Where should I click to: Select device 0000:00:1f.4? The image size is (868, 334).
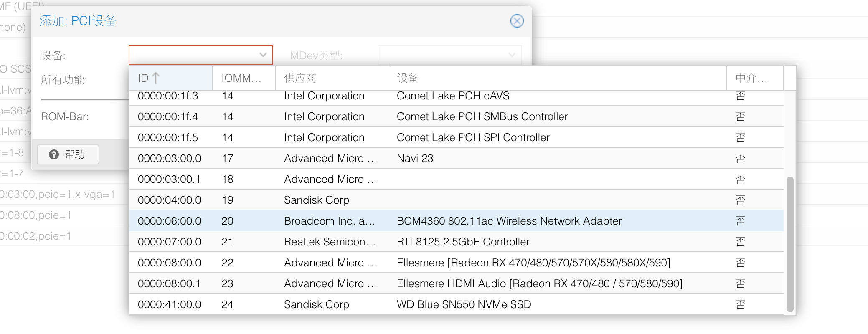pos(456,116)
